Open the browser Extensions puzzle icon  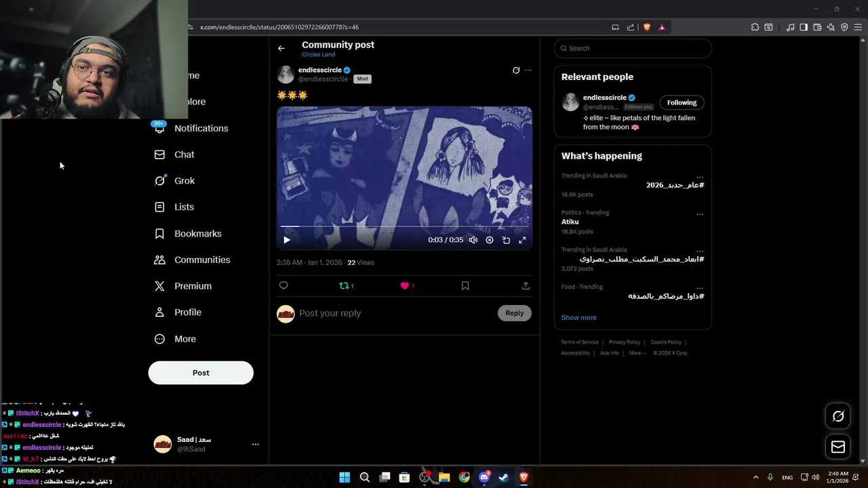[755, 27]
